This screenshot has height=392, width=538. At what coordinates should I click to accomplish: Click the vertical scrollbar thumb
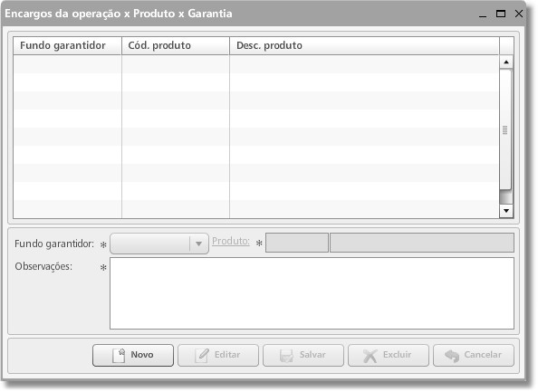[505, 129]
